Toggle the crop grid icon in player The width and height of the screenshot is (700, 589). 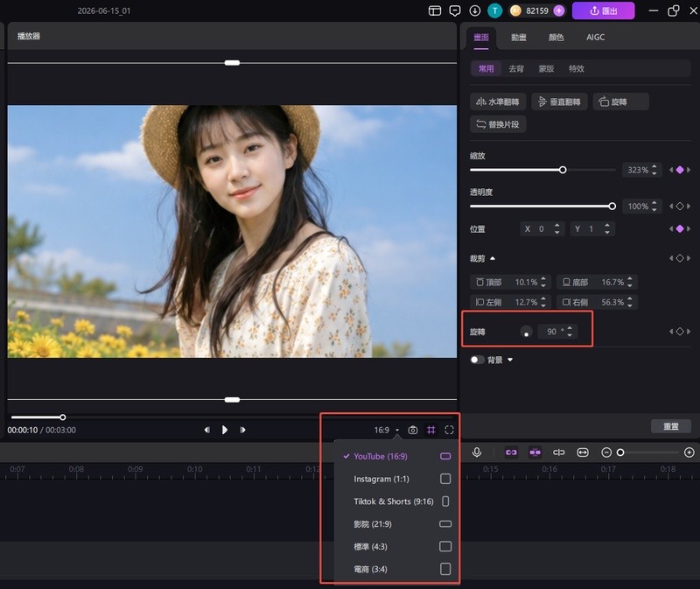[x=430, y=430]
